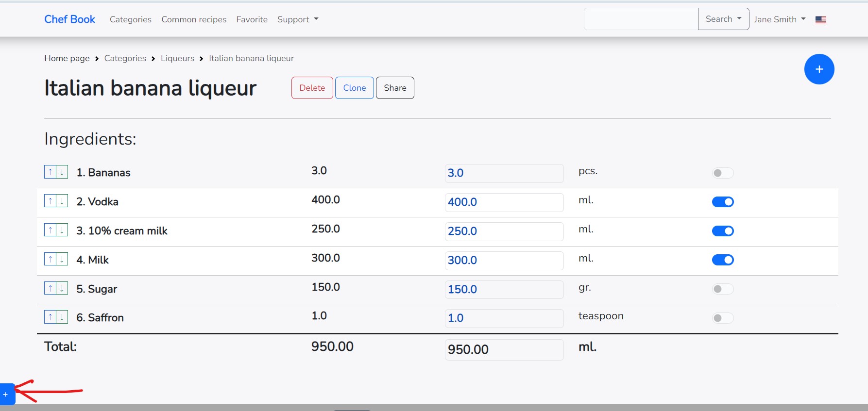
Task: Move Bananas up with arrow icon
Action: point(50,172)
